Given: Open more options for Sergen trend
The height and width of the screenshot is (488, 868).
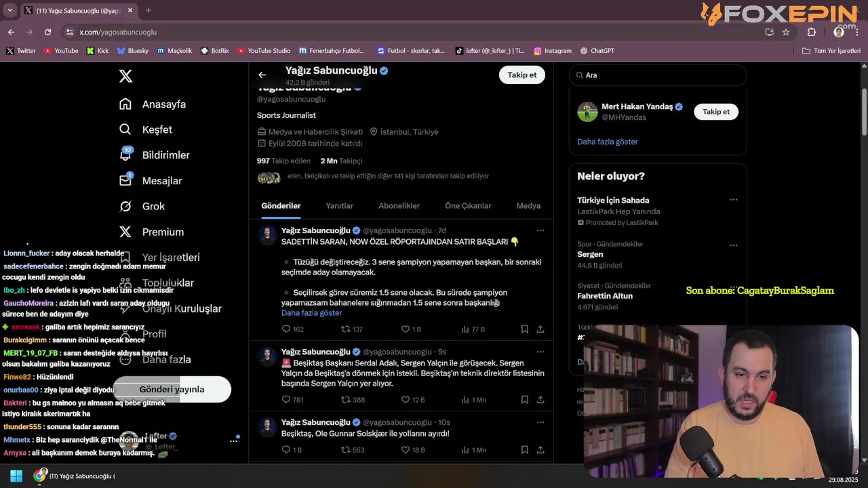Looking at the screenshot, I should [x=733, y=245].
